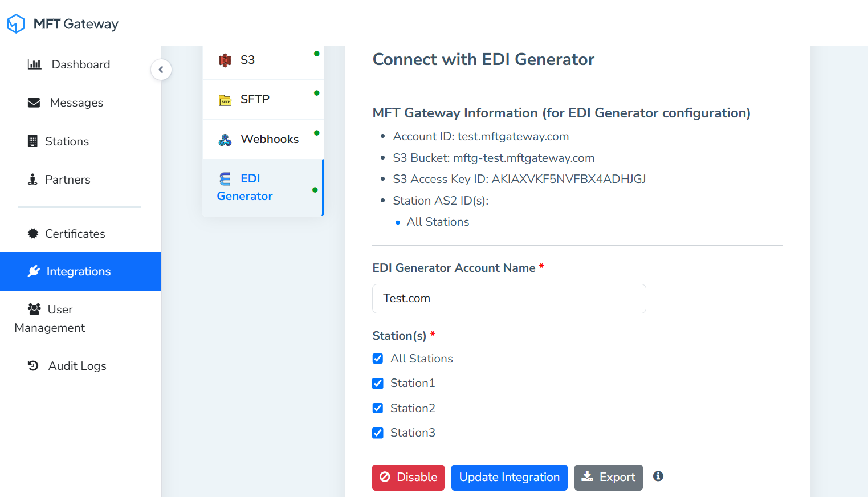
Task: View Audit Logs
Action: point(80,366)
